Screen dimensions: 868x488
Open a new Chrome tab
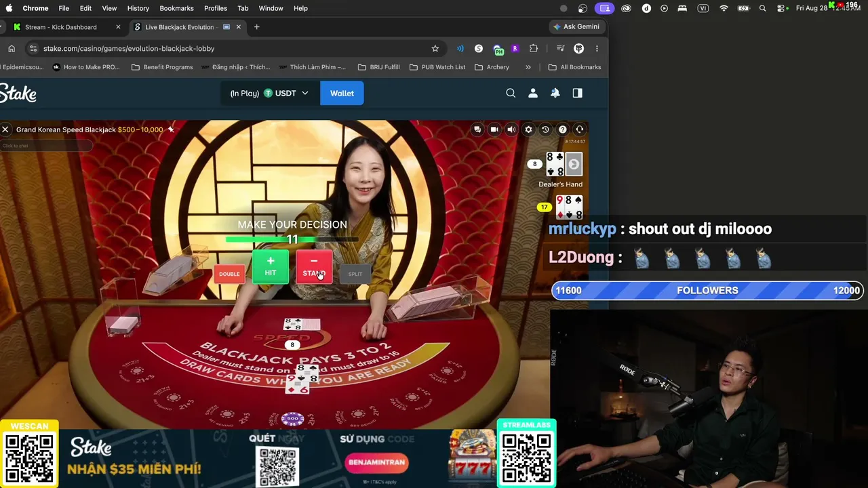click(256, 27)
